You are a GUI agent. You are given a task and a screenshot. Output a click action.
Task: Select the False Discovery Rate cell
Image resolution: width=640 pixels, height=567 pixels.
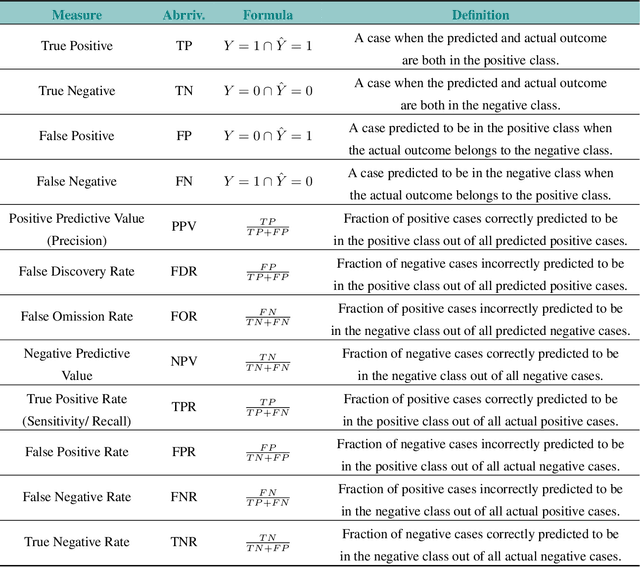(77, 271)
